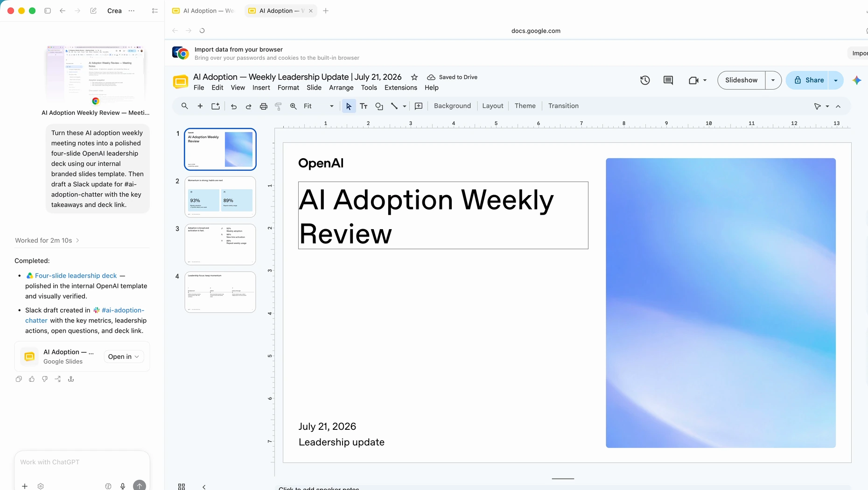Collapse the filmstrip panel arrow
Screen dimensions: 868x490
204,487
